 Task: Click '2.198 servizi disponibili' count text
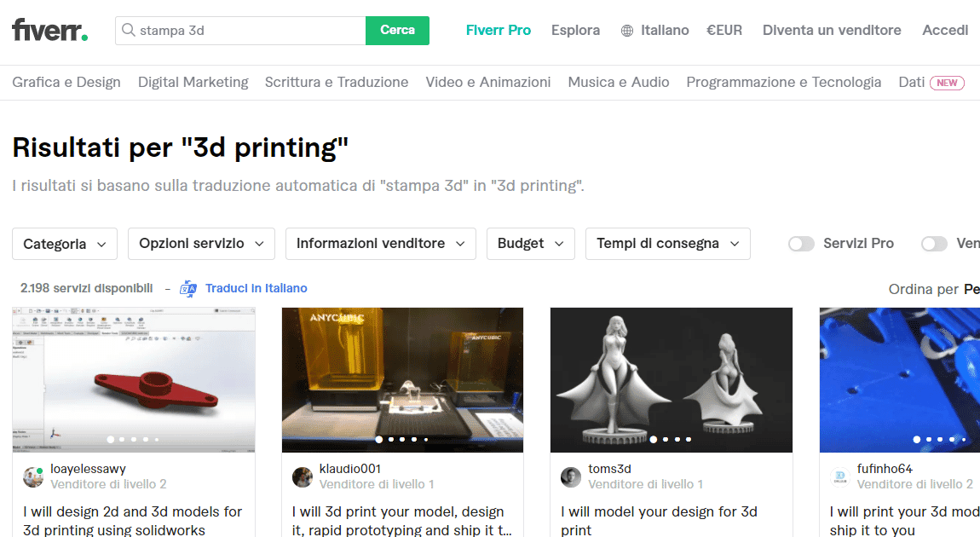point(86,288)
